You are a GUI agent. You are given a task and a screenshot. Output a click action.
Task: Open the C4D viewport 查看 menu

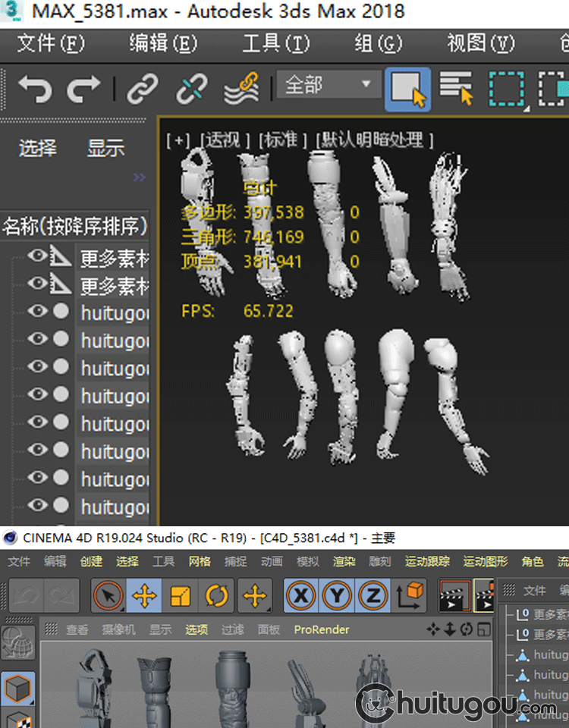pos(77,629)
